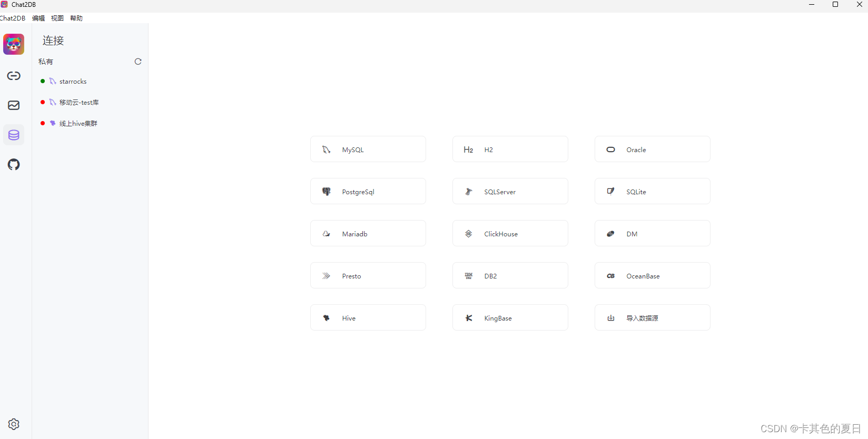Create a new H2 connection
The image size is (868, 439).
click(x=510, y=149)
